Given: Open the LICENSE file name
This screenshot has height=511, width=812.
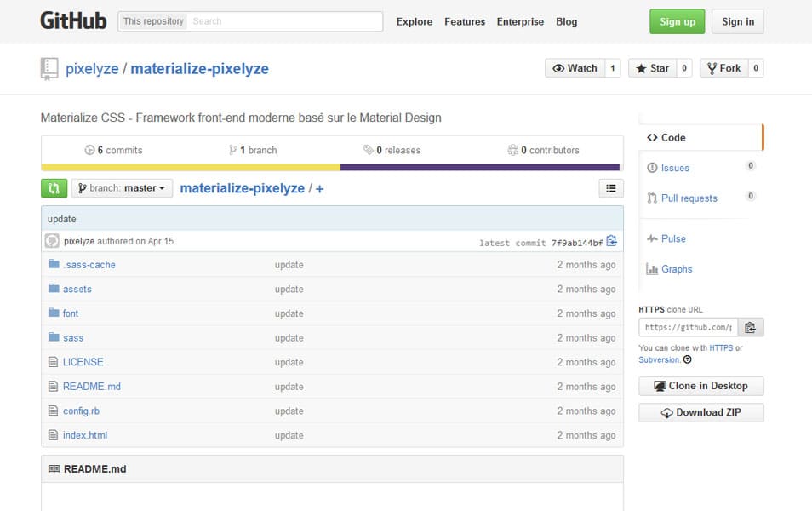Looking at the screenshot, I should coord(83,362).
